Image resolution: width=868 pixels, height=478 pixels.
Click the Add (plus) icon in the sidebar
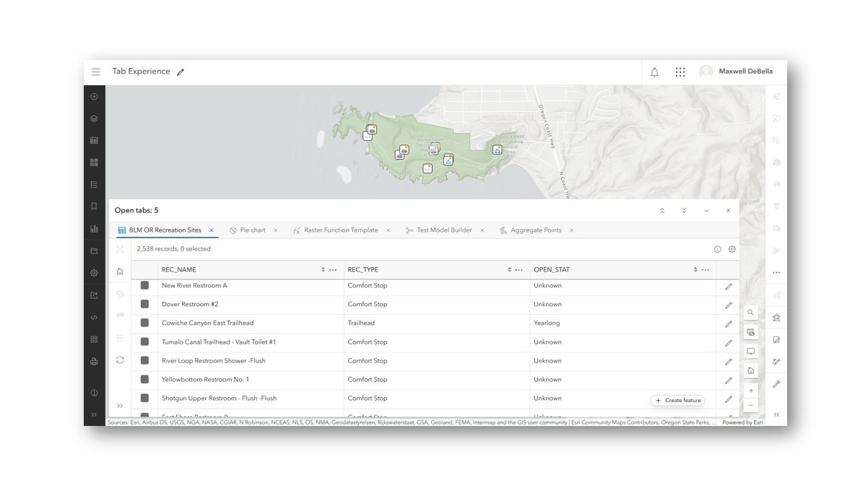95,97
